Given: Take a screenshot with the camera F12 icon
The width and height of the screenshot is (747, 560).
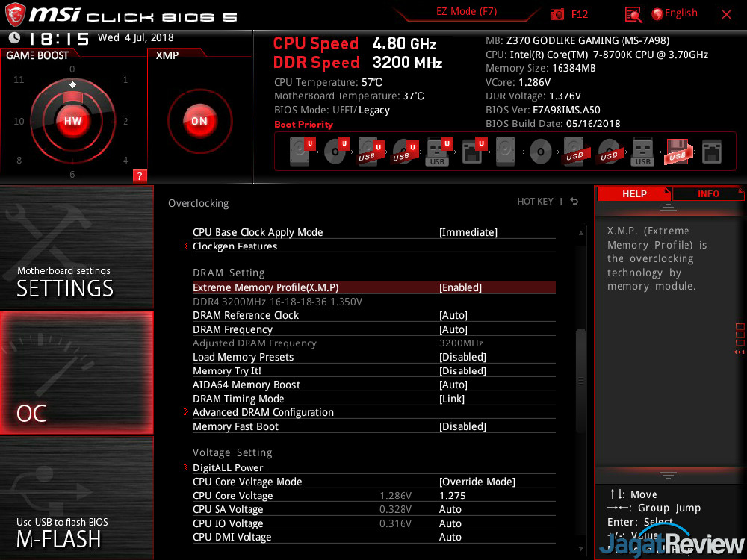Looking at the screenshot, I should click(558, 14).
